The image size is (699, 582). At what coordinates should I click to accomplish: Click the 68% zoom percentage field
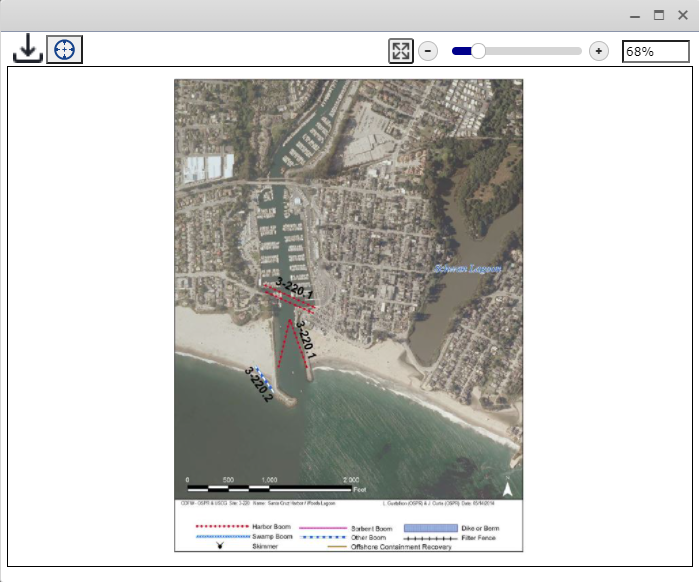click(655, 51)
